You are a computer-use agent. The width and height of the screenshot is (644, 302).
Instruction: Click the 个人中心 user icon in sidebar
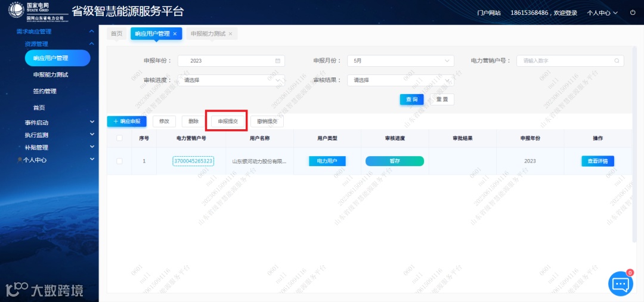[20, 160]
